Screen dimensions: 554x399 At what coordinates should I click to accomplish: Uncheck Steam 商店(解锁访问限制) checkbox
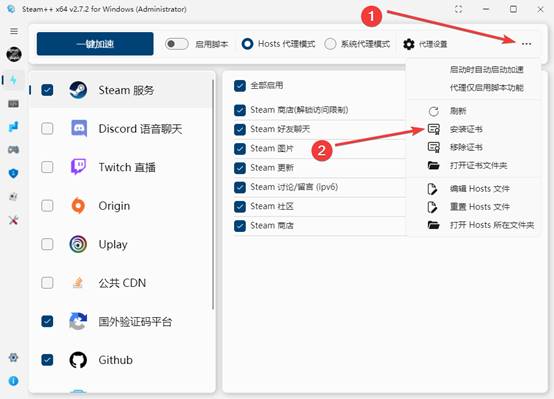click(240, 110)
